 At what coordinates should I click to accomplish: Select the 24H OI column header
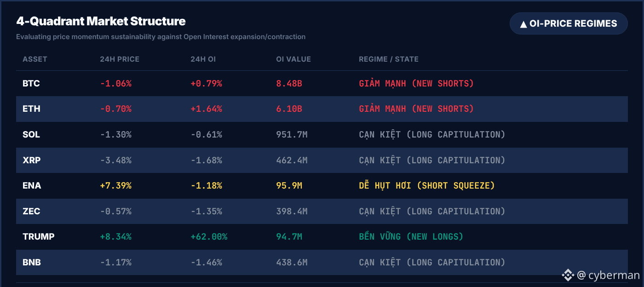(203, 59)
